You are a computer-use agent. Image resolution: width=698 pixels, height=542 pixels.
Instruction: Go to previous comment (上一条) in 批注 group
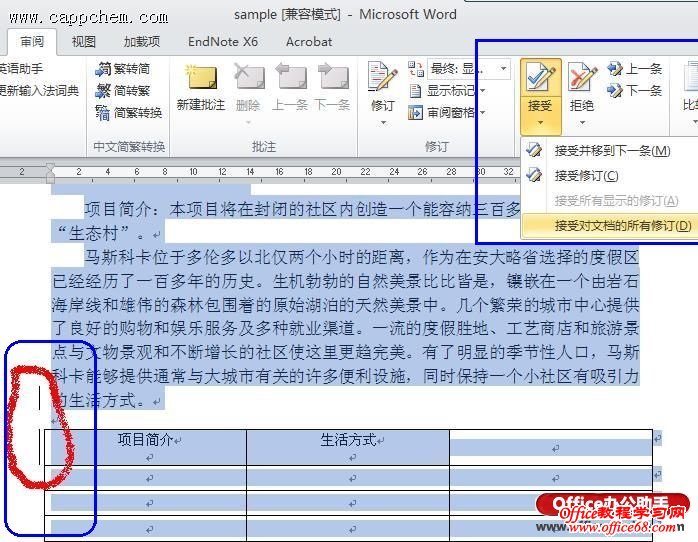[290, 77]
